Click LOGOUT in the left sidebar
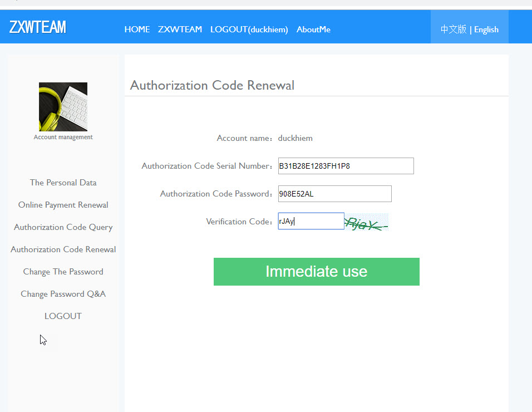Viewport: 532px width, 412px height. click(63, 316)
